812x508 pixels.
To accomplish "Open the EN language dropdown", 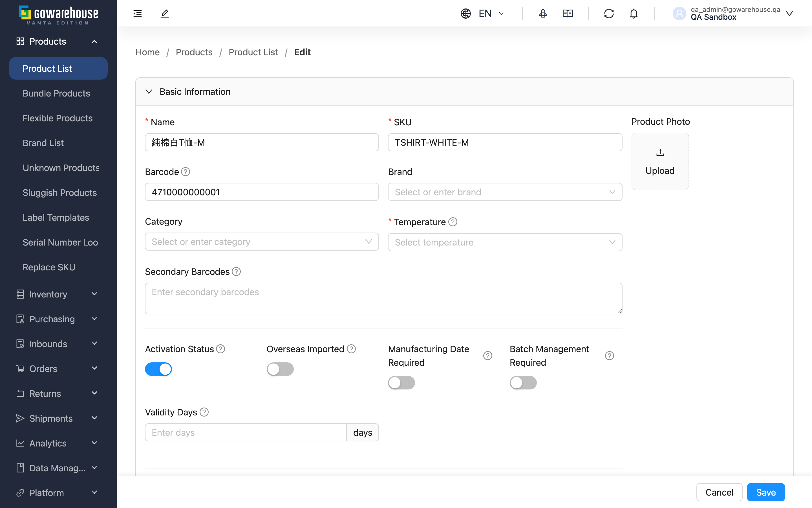I will (x=492, y=14).
